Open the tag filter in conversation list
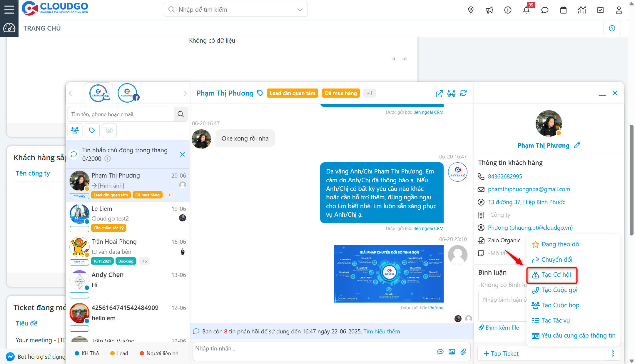 92,130
